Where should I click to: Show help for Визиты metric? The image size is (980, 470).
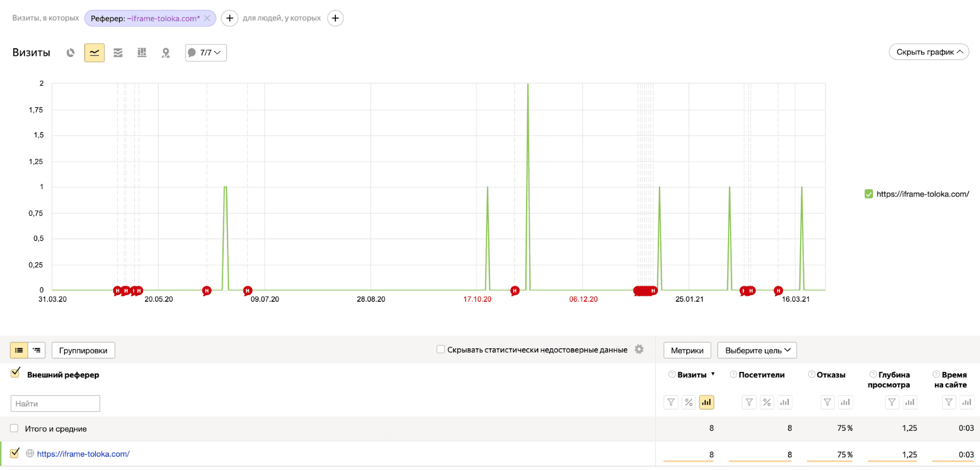pos(672,374)
